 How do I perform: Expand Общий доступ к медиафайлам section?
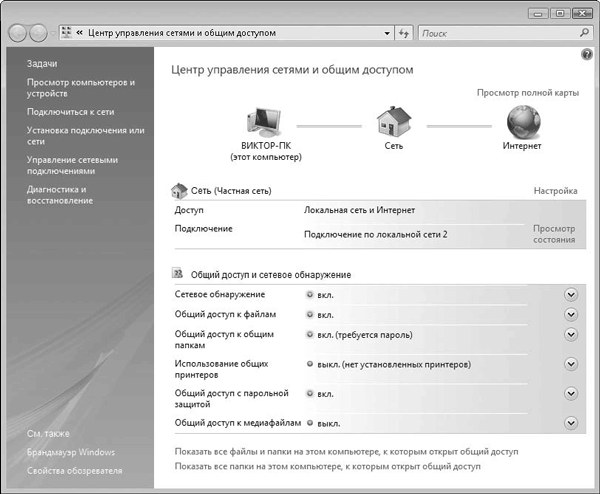(571, 423)
